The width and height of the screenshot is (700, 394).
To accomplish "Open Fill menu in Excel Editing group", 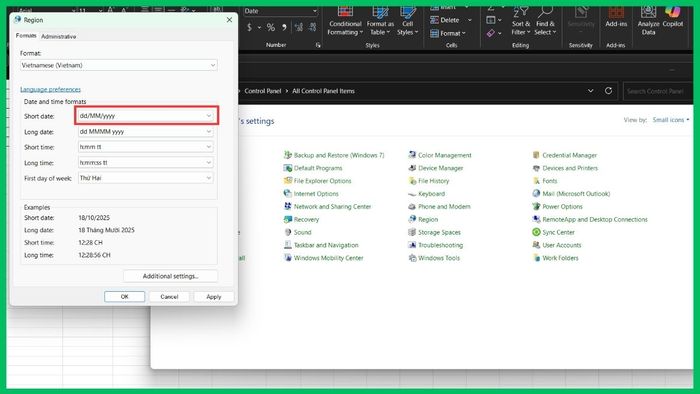I will 494,20.
